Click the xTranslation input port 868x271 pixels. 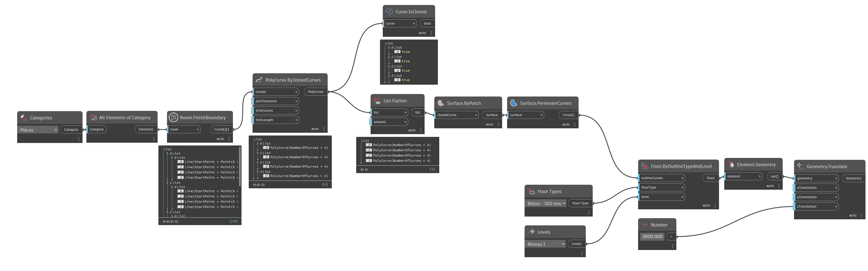(x=816, y=187)
